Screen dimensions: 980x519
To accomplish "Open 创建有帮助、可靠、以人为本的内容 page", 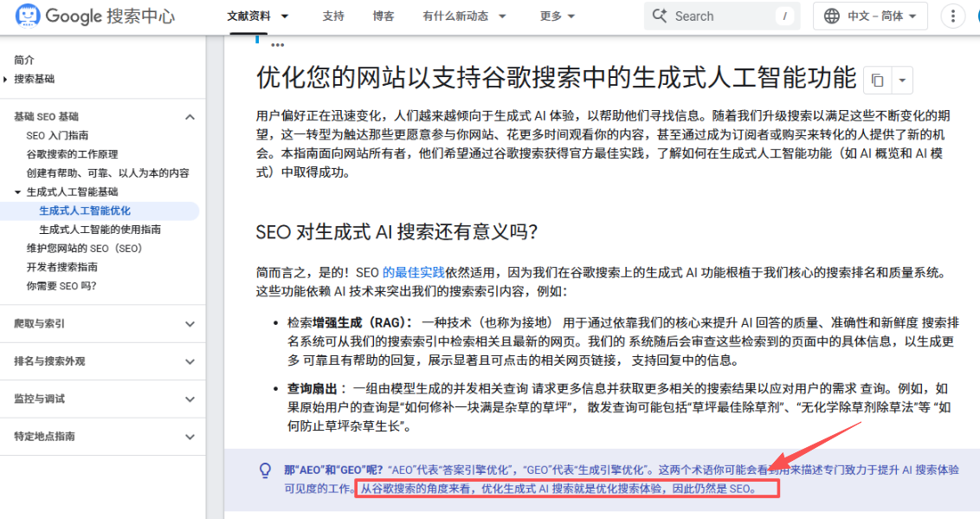I will click(107, 172).
